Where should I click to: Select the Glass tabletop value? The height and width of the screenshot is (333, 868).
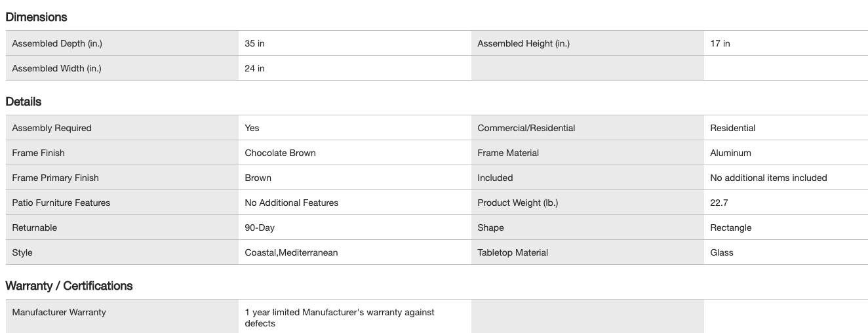coord(721,252)
